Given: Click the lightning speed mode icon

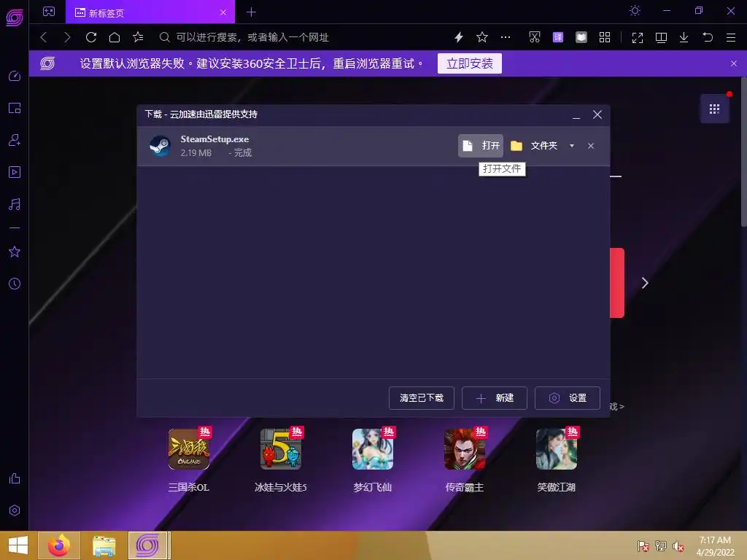Looking at the screenshot, I should [x=459, y=37].
